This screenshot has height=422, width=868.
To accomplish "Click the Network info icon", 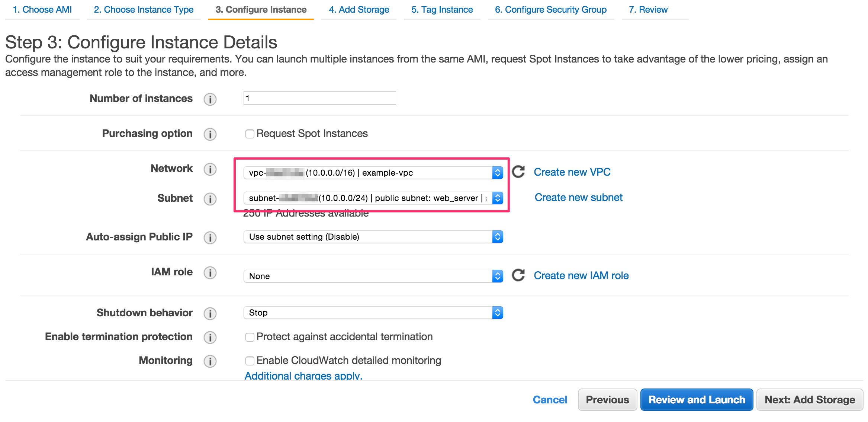I will pos(210,169).
